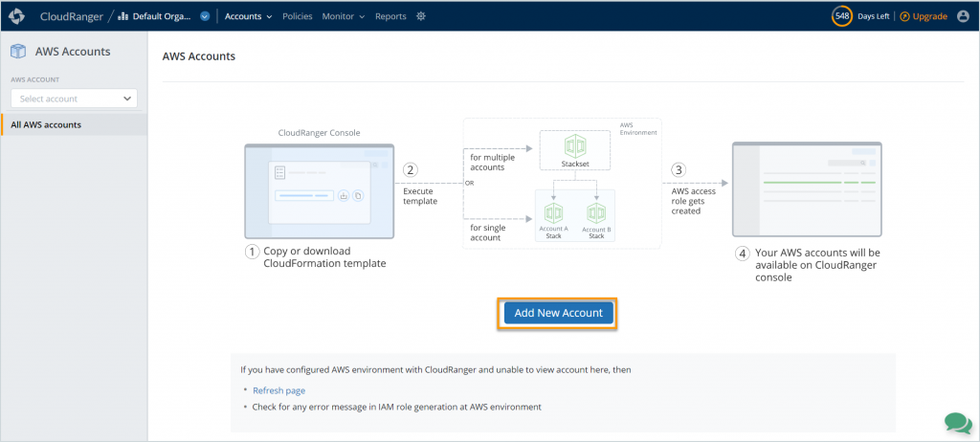
Task: Open the Policies menu item
Action: coord(298,16)
